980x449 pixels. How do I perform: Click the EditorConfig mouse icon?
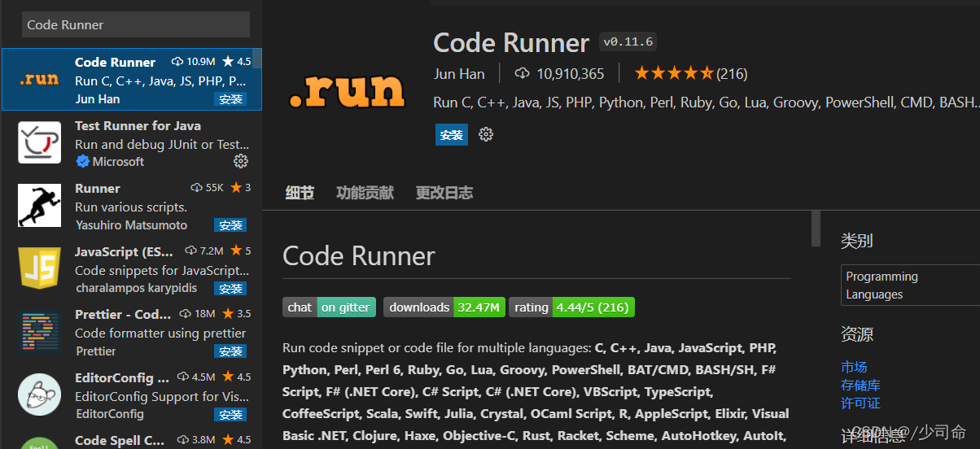(x=39, y=395)
